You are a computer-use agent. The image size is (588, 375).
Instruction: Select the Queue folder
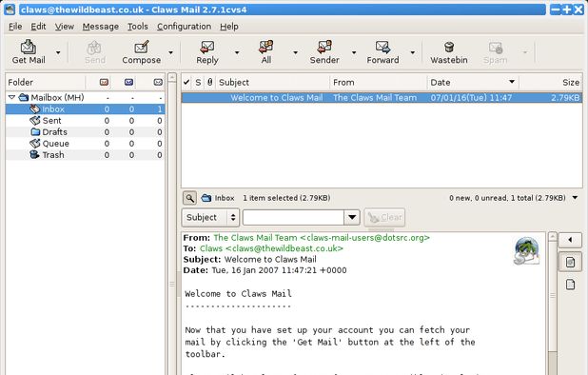tap(85, 144)
